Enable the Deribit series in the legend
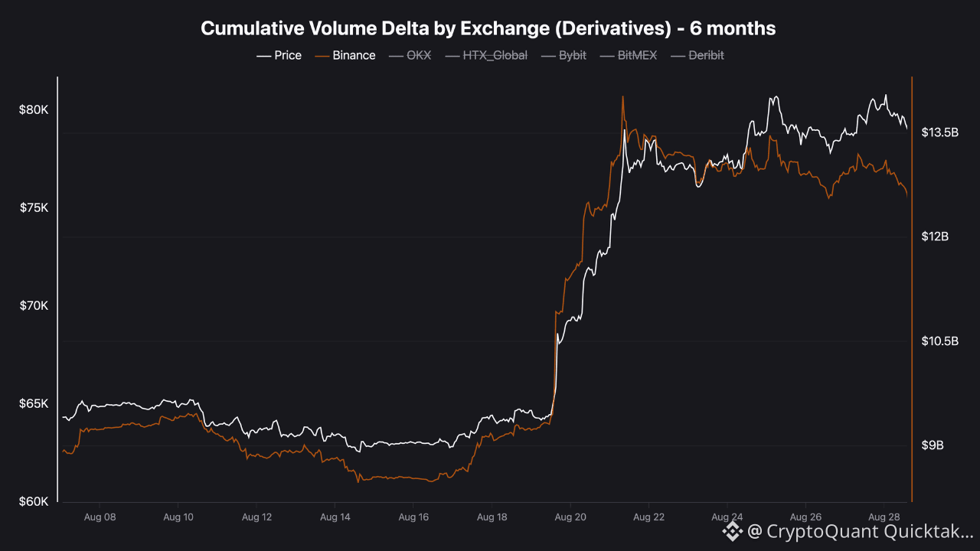The height and width of the screenshot is (551, 980). 697,55
